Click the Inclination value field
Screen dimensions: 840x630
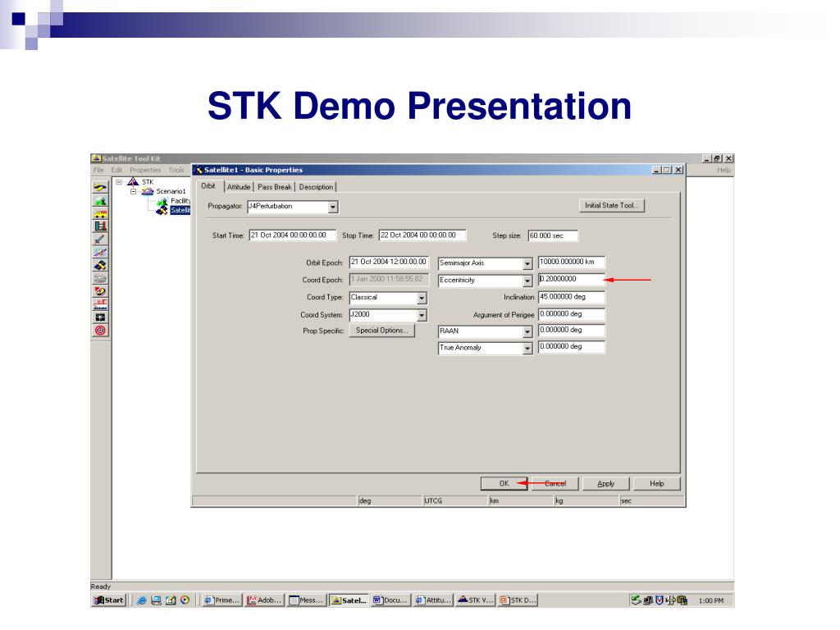[x=572, y=297]
